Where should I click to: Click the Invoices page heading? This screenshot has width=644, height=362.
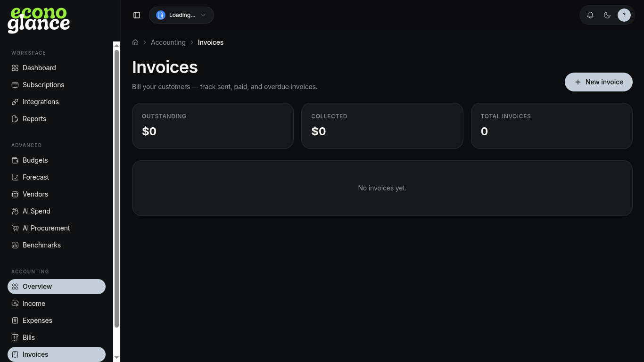coord(165,67)
